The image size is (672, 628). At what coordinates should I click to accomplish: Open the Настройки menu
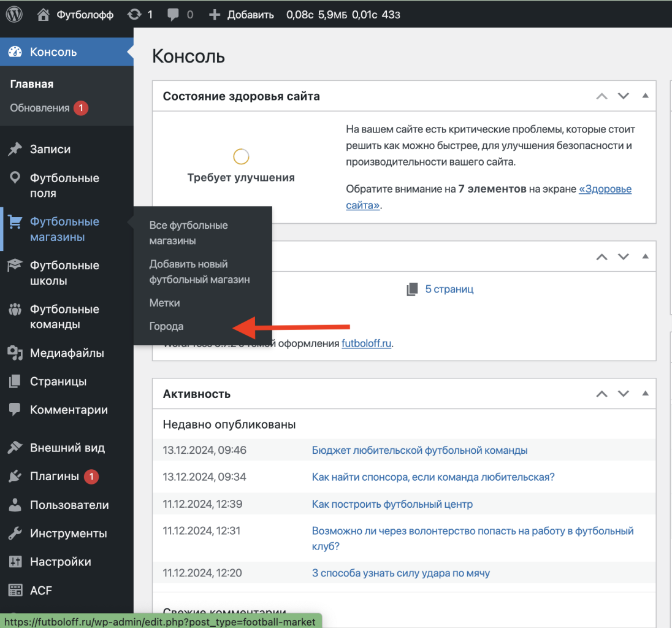(61, 562)
